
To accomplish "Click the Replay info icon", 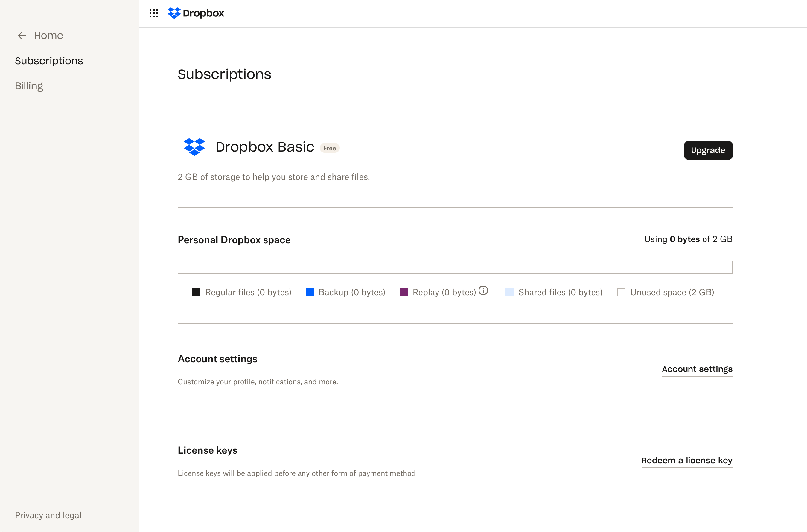I will (x=483, y=291).
